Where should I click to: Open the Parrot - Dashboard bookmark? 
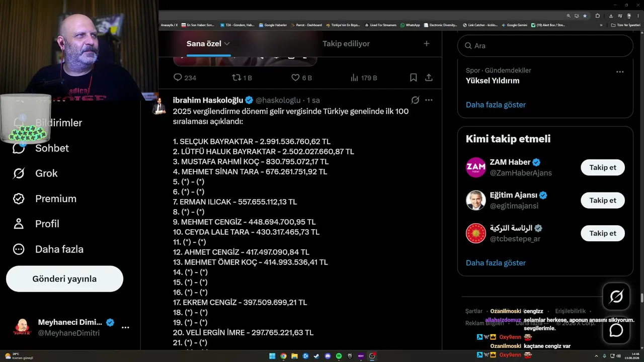[x=305, y=25]
